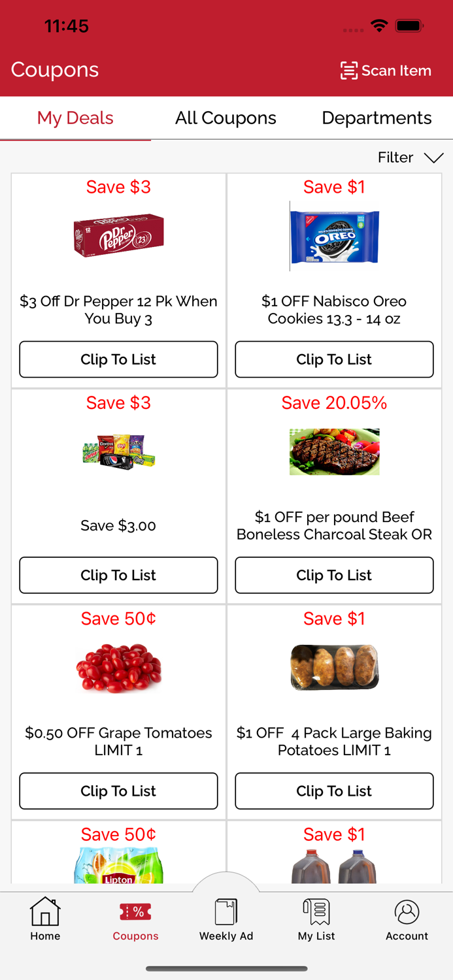Open the Filter chevron arrow

click(x=433, y=158)
